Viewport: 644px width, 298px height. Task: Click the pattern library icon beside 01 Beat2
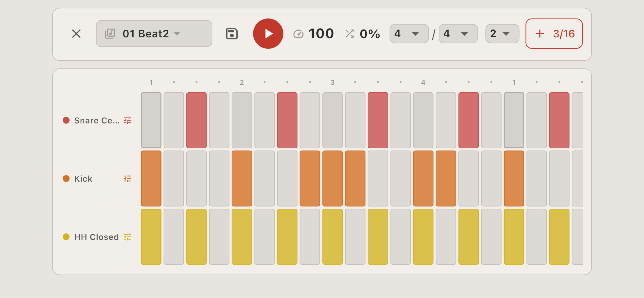110,33
